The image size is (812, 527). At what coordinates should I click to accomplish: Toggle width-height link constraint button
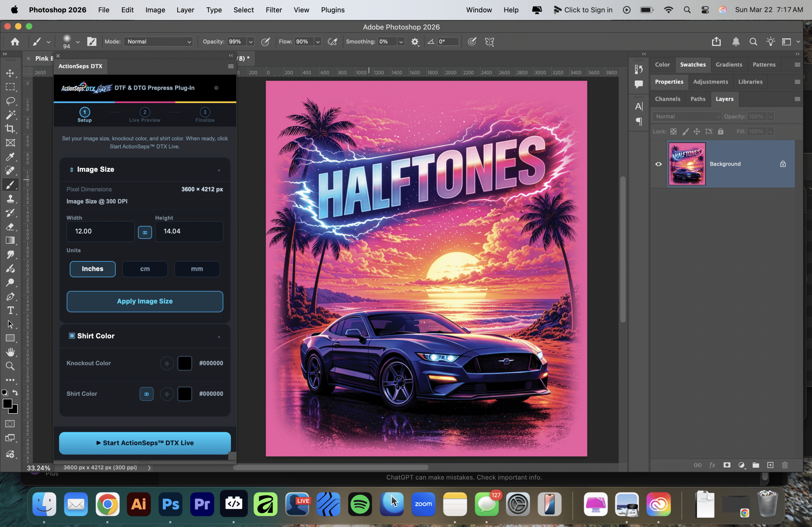pos(145,233)
